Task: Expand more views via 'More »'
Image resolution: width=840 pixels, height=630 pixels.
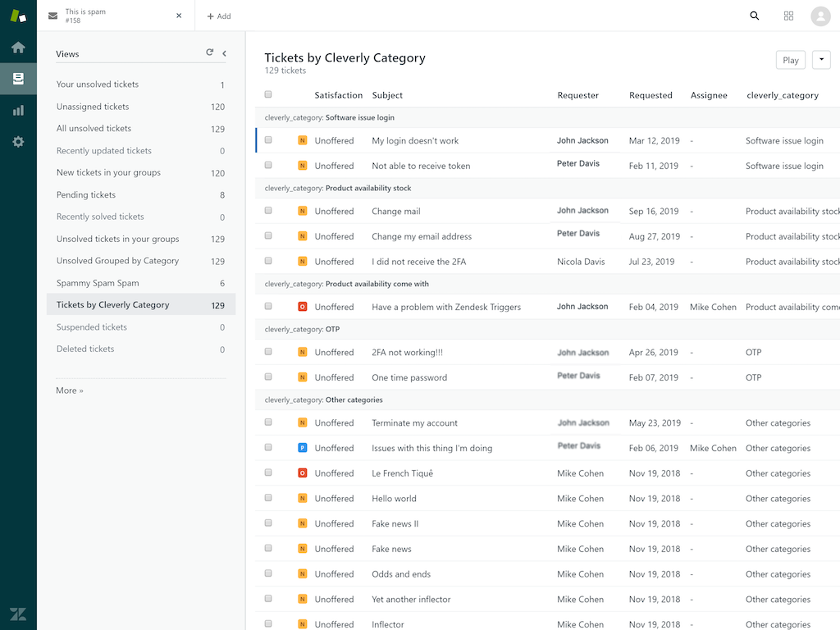Action: [70, 390]
